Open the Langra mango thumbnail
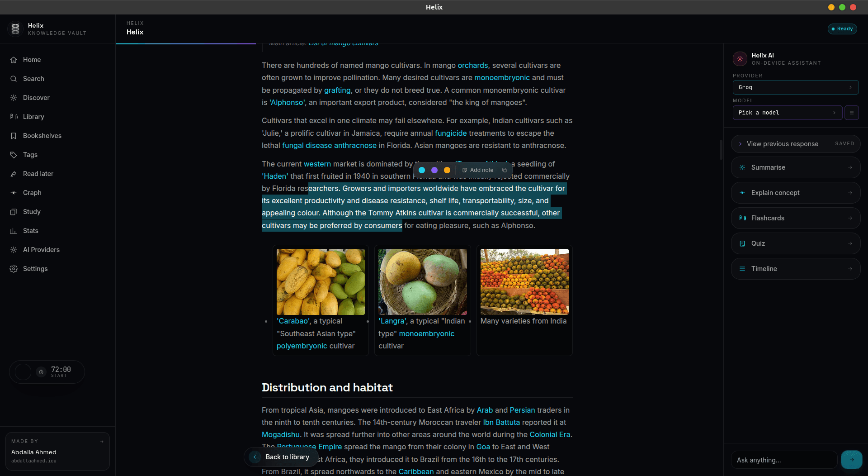868x476 pixels. pos(423,282)
